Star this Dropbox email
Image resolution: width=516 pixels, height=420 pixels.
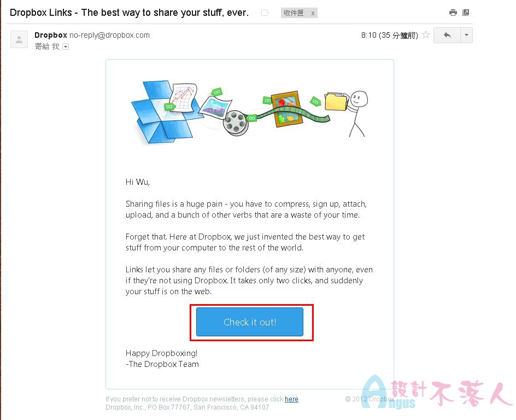[426, 34]
